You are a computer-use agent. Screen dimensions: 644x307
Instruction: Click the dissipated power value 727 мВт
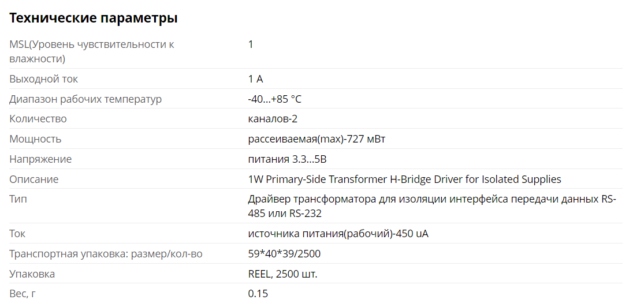pos(317,139)
